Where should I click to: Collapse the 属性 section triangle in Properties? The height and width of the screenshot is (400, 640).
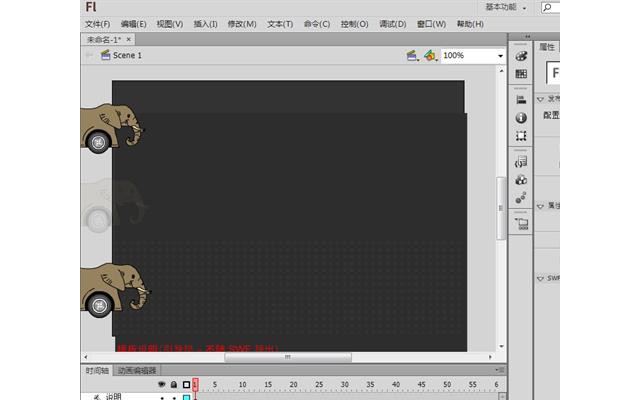(540, 207)
